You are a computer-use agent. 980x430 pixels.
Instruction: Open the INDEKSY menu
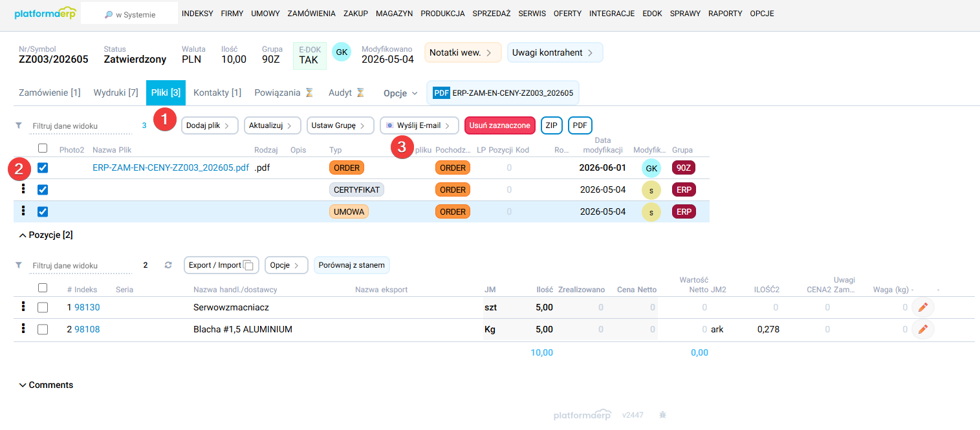197,14
